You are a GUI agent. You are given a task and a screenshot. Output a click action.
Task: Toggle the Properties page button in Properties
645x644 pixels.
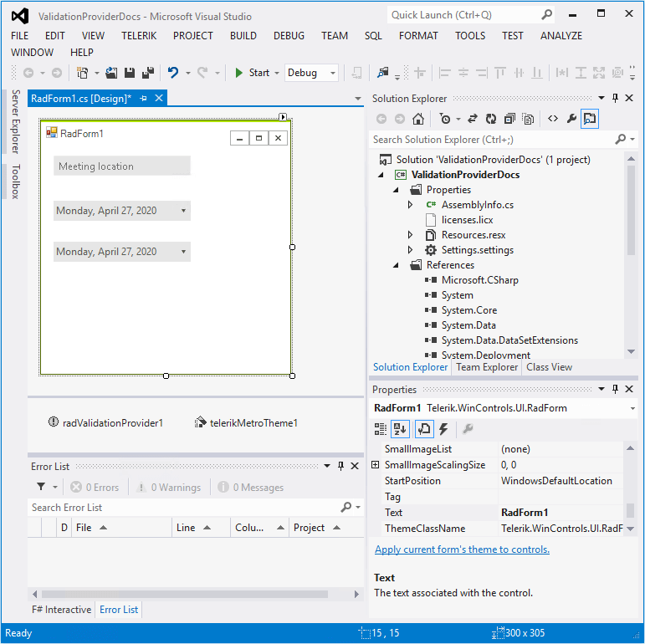click(424, 429)
